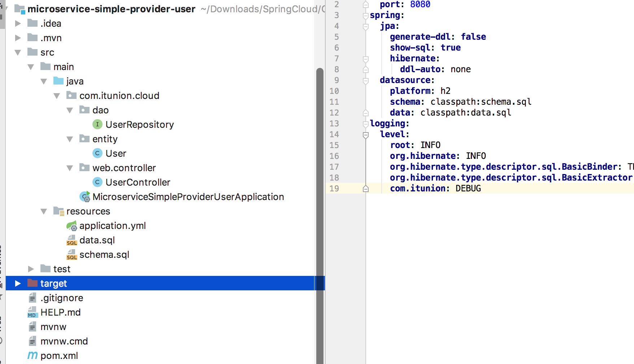Image resolution: width=634 pixels, height=364 pixels.
Task: Collapse the resources folder arrow
Action: [44, 211]
